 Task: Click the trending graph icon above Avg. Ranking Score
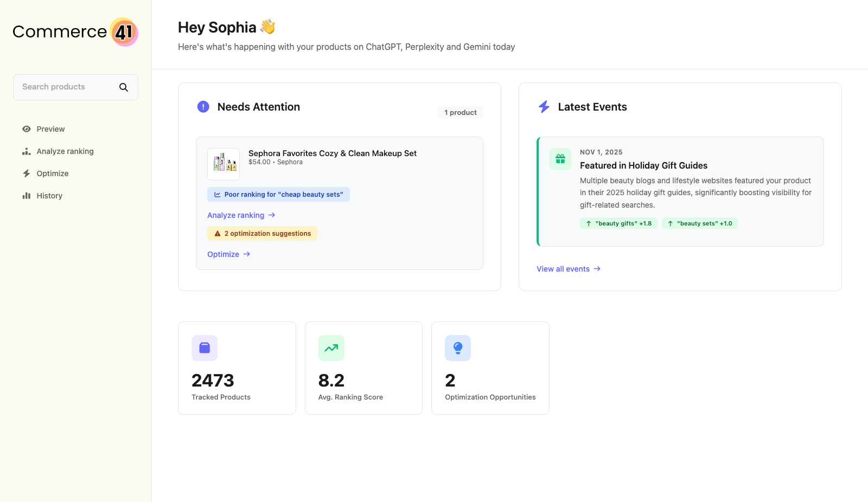click(x=331, y=348)
